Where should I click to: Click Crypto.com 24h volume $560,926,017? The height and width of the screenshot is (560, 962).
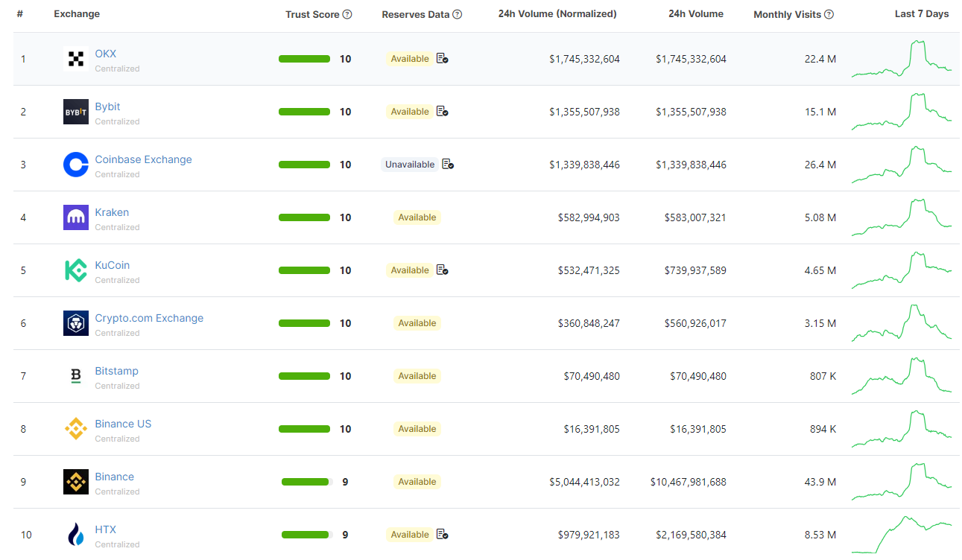695,323
